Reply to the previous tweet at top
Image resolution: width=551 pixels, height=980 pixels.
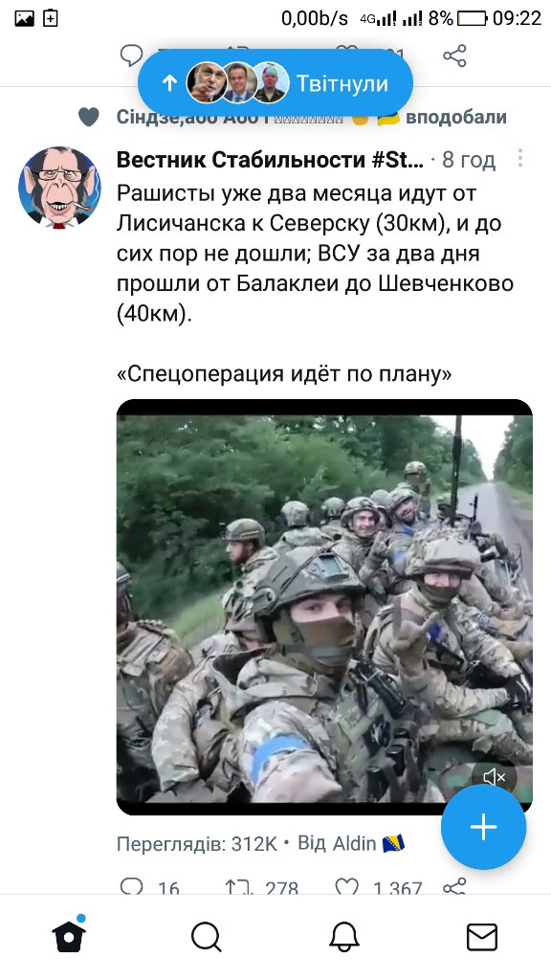131,56
